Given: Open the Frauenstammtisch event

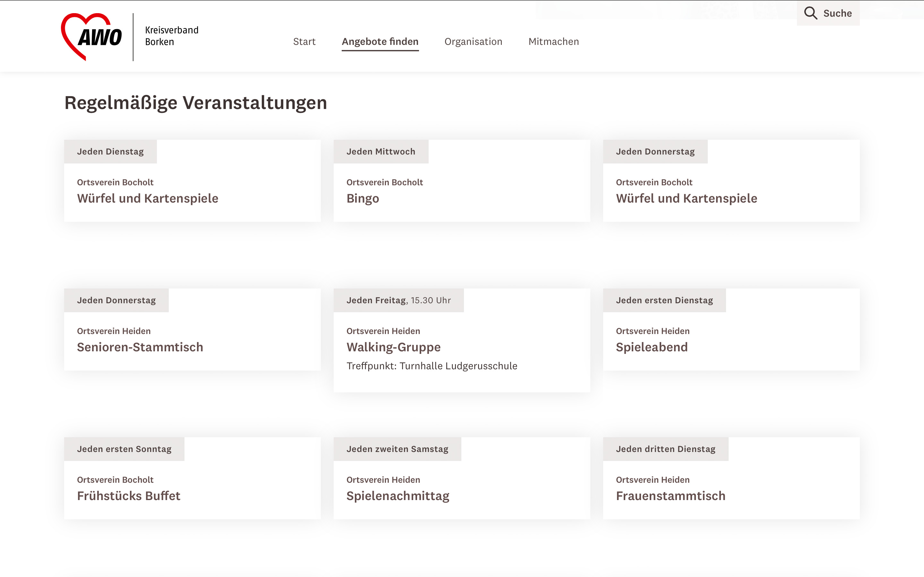Looking at the screenshot, I should (x=670, y=496).
